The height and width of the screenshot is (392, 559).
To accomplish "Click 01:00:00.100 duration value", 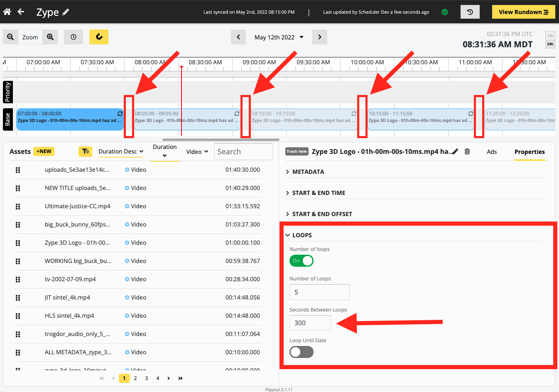I will (243, 243).
